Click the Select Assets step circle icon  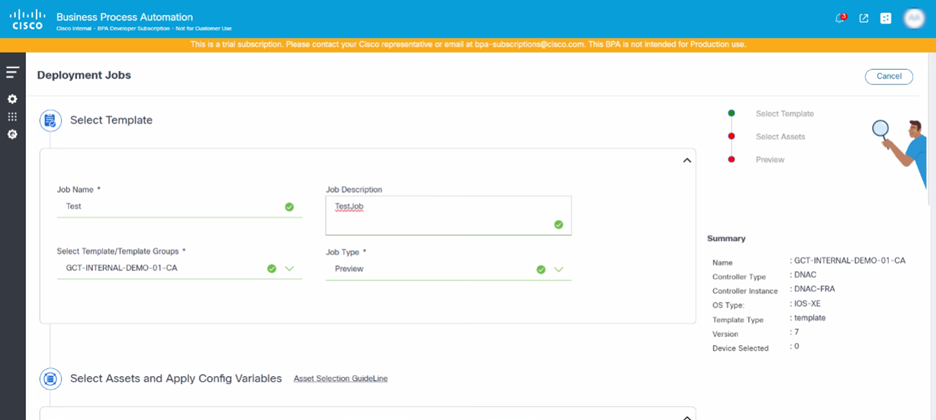(x=51, y=378)
